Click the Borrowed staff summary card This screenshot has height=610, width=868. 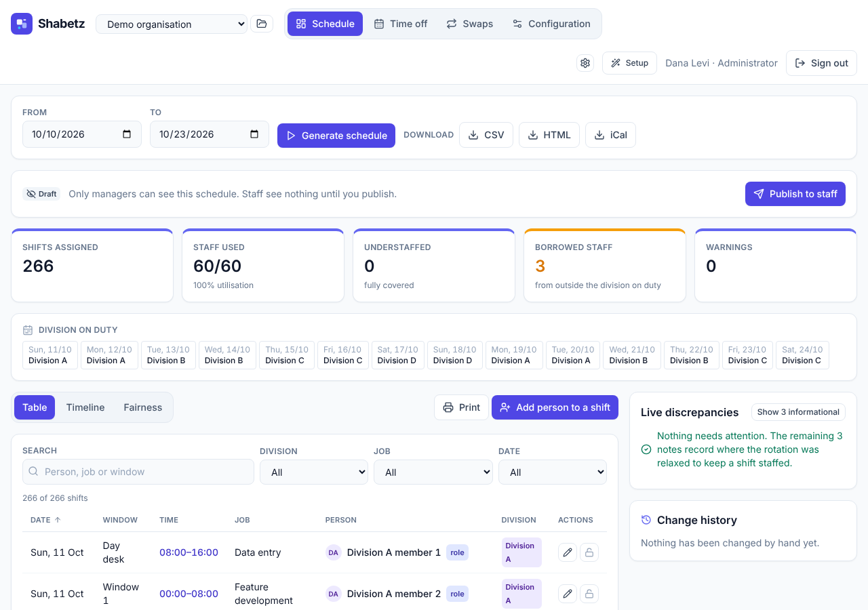click(605, 266)
